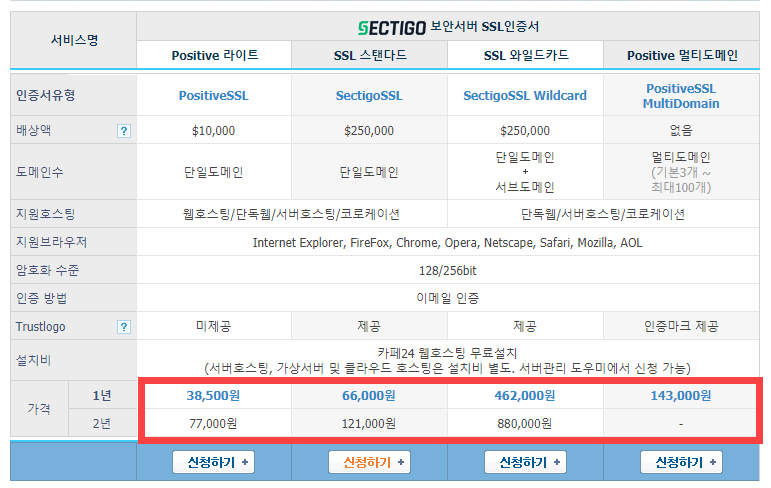Image resolution: width=771 pixels, height=488 pixels.
Task: Open the PositiveSSL certificate type link
Action: [213, 95]
